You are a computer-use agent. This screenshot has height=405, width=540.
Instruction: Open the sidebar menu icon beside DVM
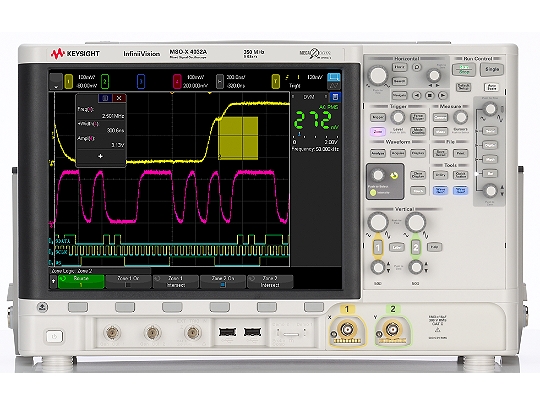pyautogui.click(x=334, y=97)
